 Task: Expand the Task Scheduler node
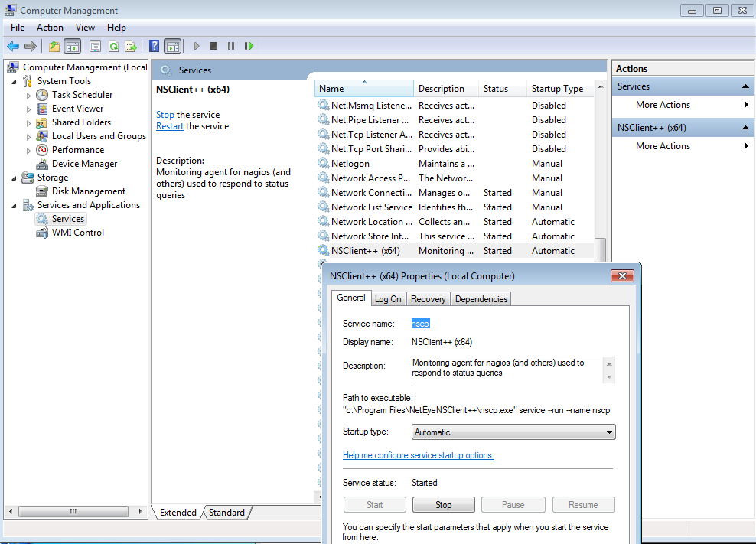coord(28,96)
